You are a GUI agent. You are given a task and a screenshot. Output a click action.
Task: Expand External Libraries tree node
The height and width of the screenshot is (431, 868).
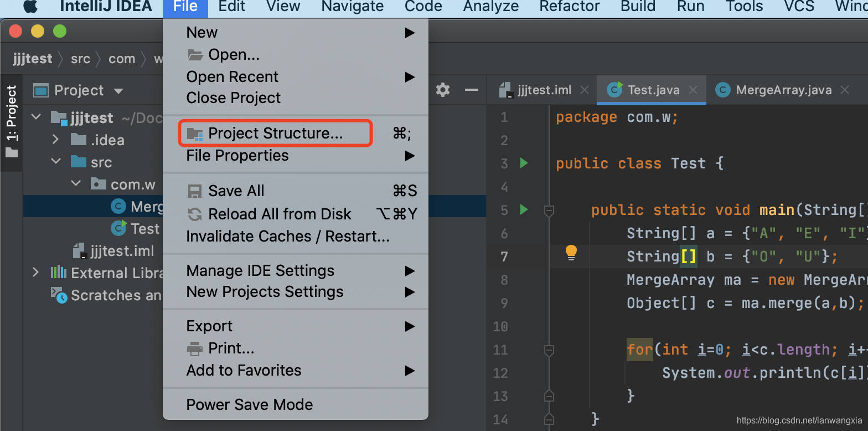point(36,273)
